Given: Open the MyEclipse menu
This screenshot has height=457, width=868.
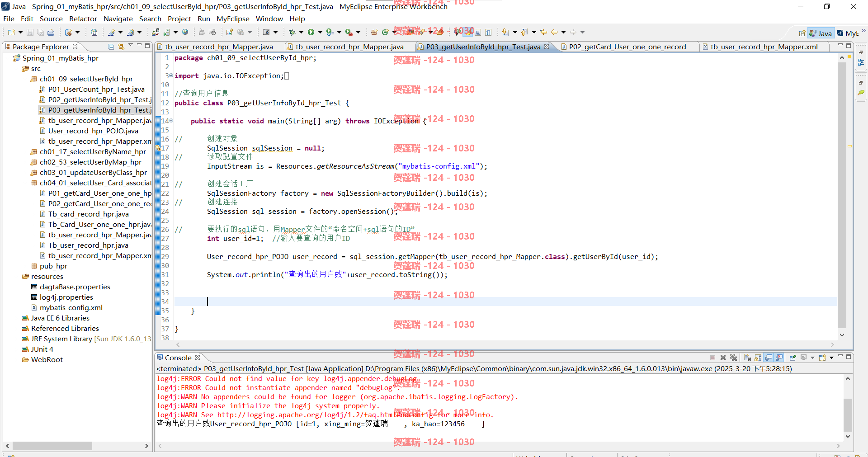Looking at the screenshot, I should (233, 19).
